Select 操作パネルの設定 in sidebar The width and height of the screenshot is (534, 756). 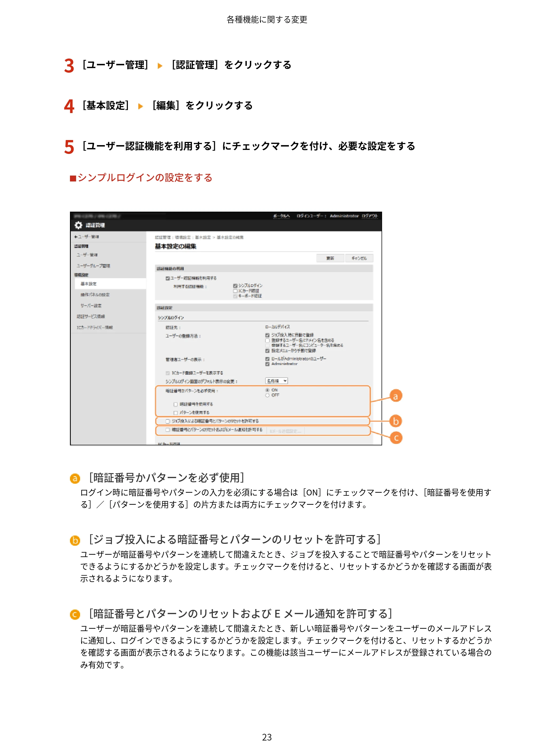pyautogui.click(x=95, y=295)
